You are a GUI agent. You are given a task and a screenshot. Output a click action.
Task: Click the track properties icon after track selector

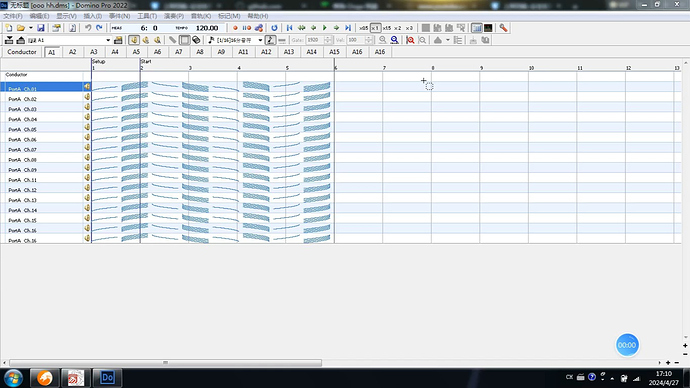tap(118, 40)
